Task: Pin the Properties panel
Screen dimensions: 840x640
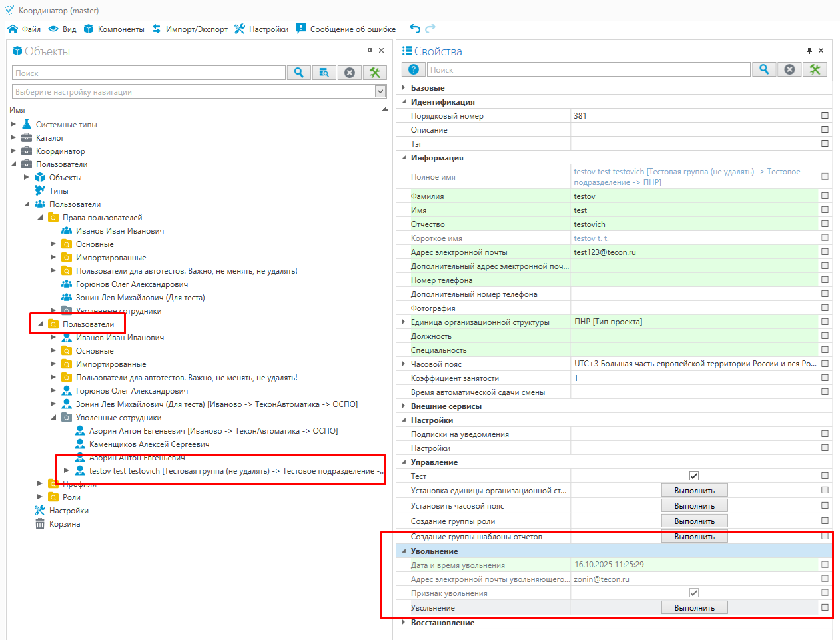Action: pyautogui.click(x=809, y=51)
